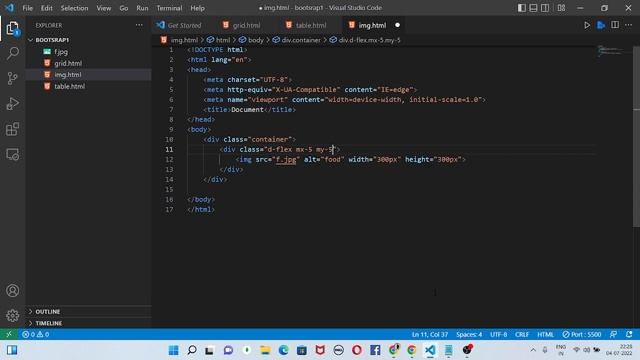The height and width of the screenshot is (360, 640).
Task: Open the notifications bell in status bar
Action: (x=629, y=334)
